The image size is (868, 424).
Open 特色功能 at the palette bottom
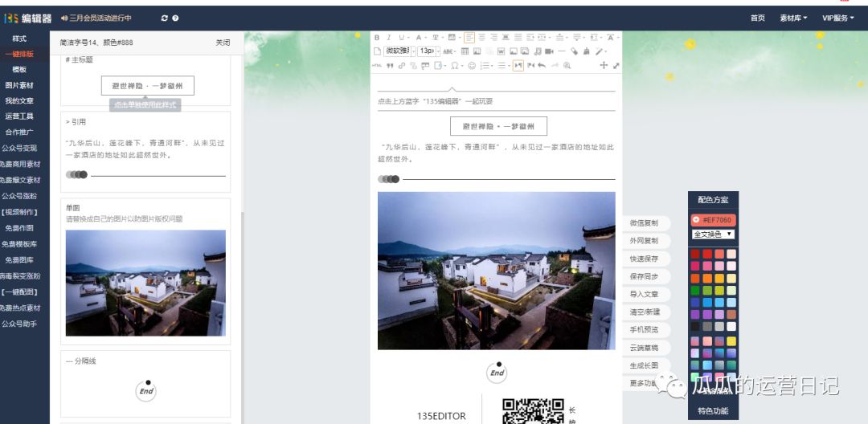pos(713,410)
